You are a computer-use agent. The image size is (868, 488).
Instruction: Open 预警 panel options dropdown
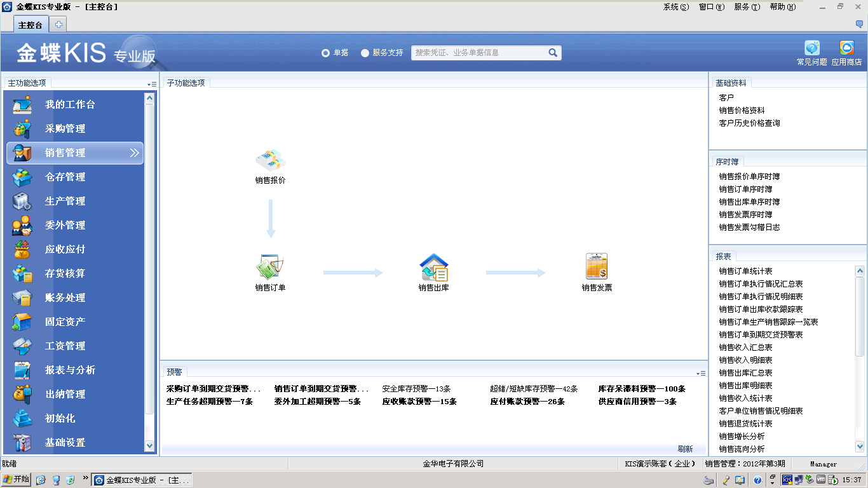tap(701, 373)
